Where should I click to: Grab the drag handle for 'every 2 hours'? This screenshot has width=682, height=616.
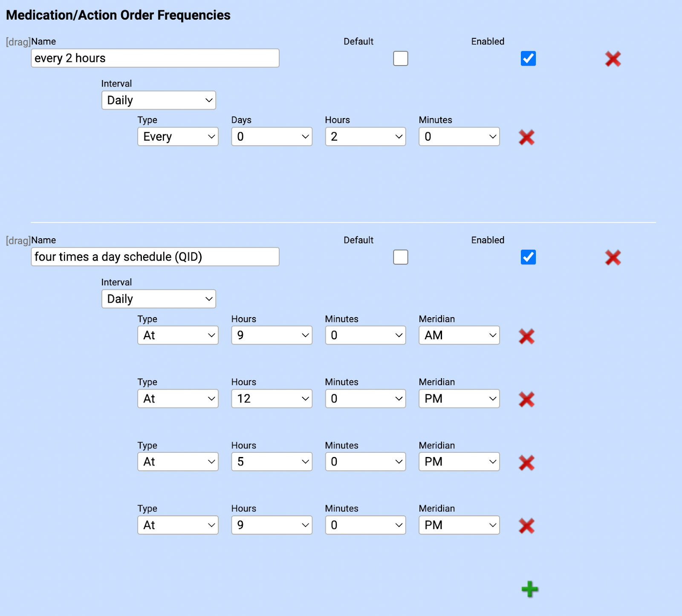coord(18,41)
